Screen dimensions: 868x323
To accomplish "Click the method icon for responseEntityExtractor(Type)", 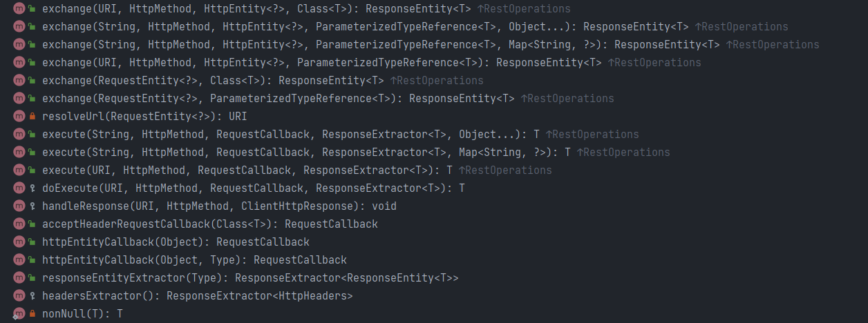I will [19, 278].
